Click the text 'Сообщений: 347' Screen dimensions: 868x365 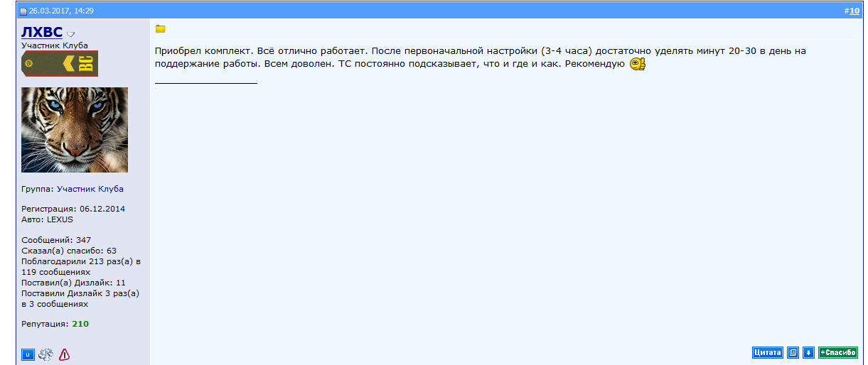coord(56,240)
